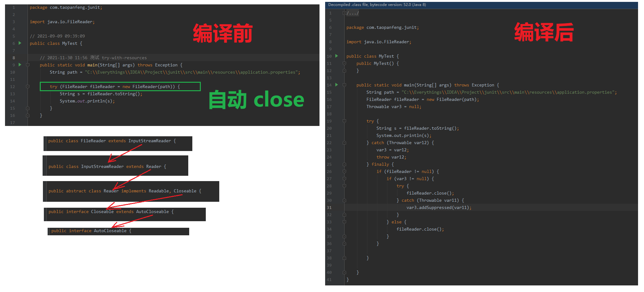Image resolution: width=644 pixels, height=292 pixels.
Task: Click 'System.out.println(s);' on line 21 of decompiled editor
Action: click(404, 135)
